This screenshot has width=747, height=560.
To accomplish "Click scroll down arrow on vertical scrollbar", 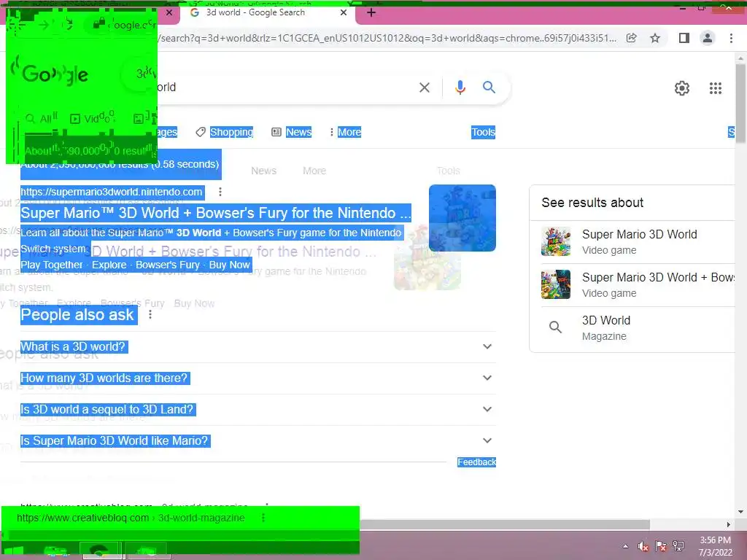I will click(740, 512).
